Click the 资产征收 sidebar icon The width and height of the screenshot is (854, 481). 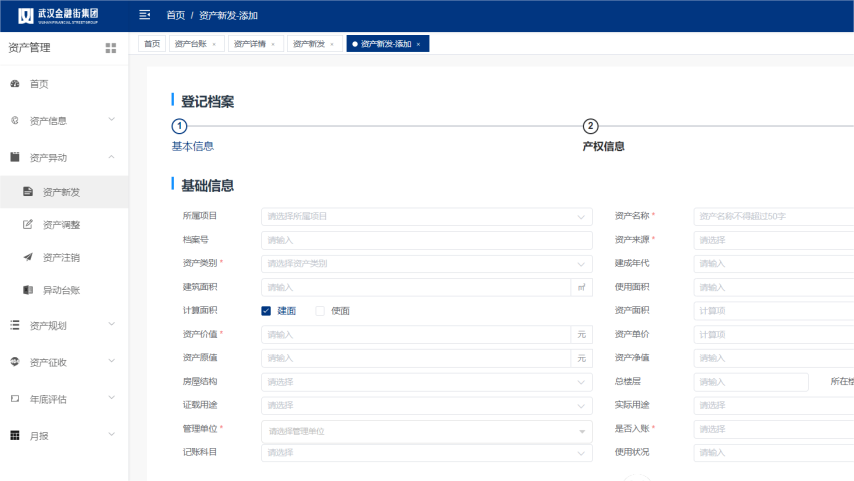pyautogui.click(x=15, y=362)
